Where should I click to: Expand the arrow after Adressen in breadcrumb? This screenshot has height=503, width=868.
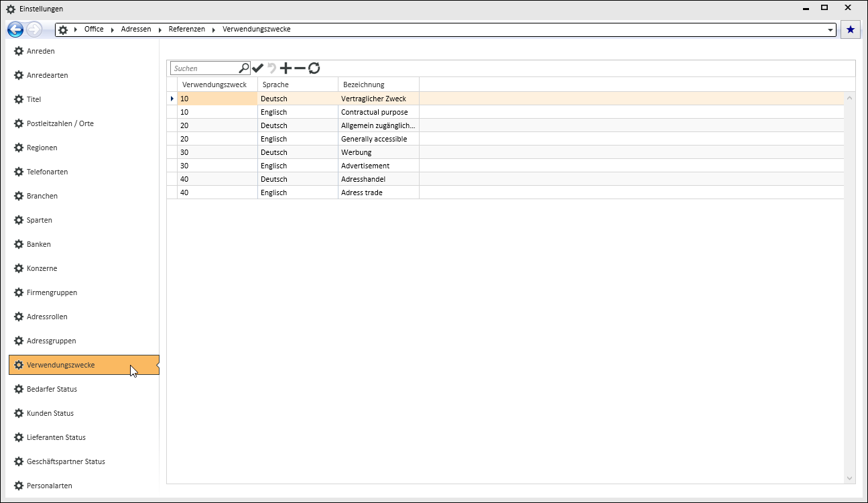(160, 30)
